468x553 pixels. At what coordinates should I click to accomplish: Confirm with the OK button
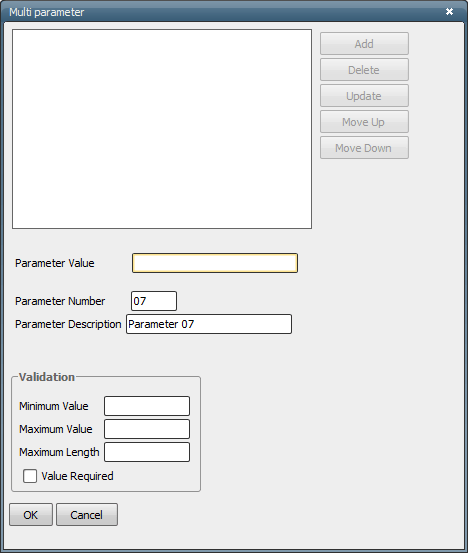[31, 515]
